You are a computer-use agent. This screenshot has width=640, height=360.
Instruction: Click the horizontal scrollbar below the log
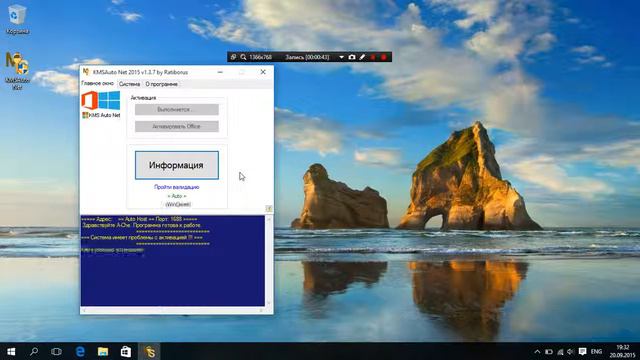[173, 310]
